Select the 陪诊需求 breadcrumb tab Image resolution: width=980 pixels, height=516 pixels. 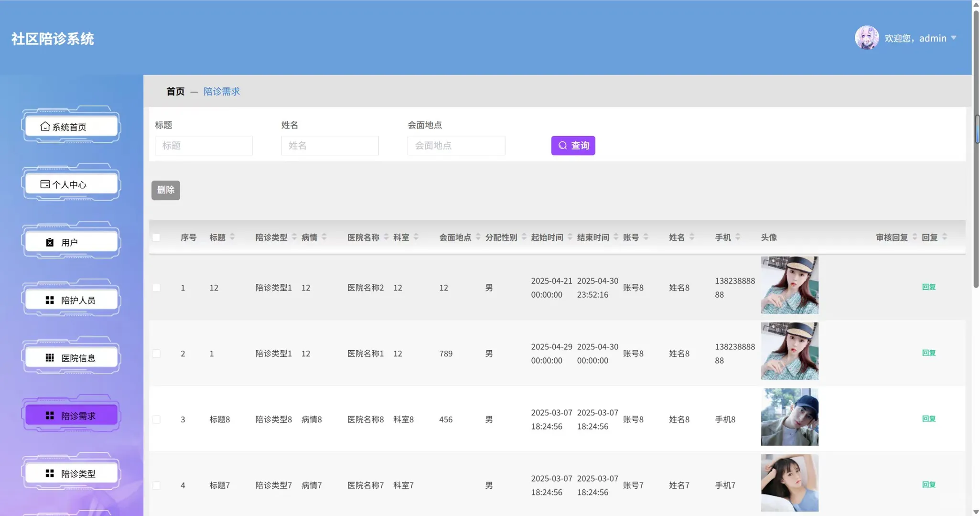(221, 91)
